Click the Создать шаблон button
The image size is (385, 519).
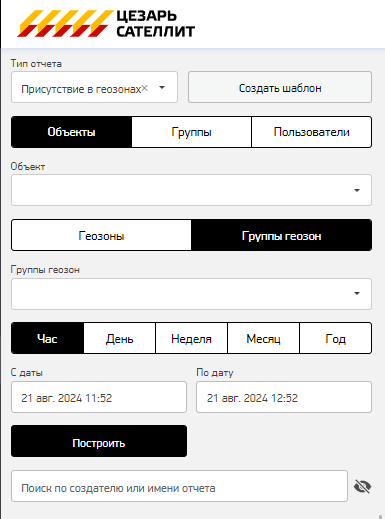280,87
